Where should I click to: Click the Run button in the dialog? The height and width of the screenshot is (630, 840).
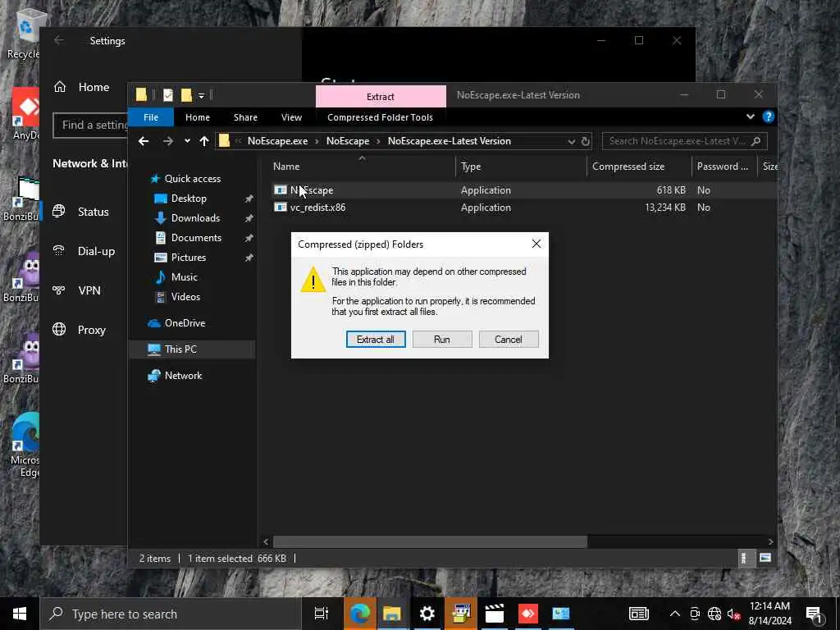[x=442, y=339]
